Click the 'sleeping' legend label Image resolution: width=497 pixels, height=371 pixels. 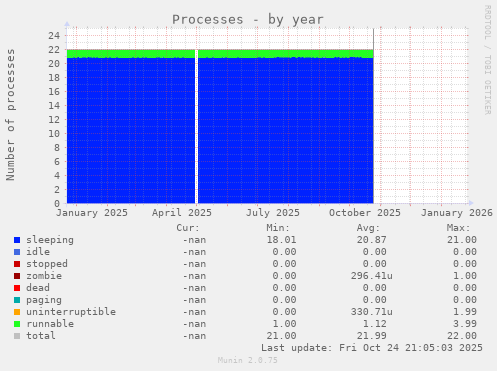[x=50, y=240]
